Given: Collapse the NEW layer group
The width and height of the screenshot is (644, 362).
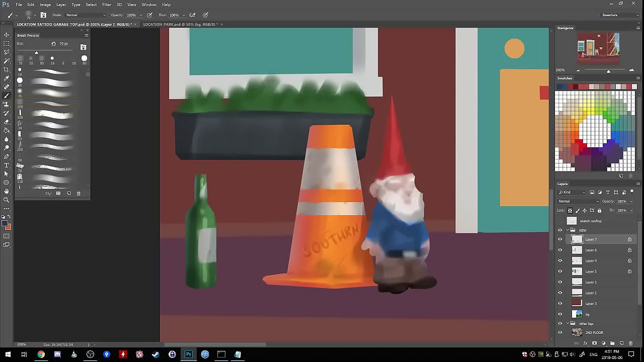Looking at the screenshot, I should point(567,230).
